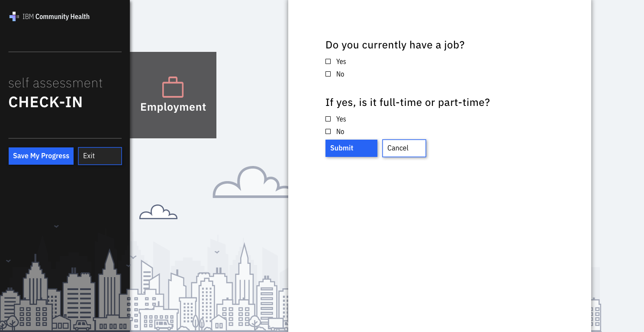Click the 'self assessment' sidebar text
This screenshot has width=644, height=332.
click(55, 83)
